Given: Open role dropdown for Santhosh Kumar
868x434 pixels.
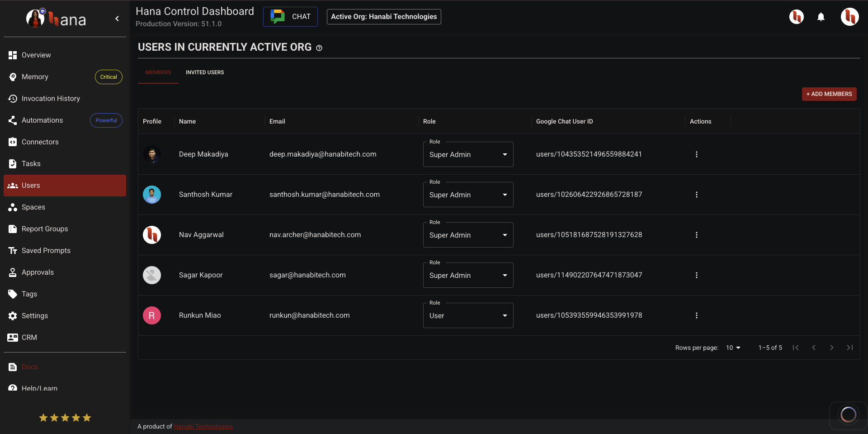Looking at the screenshot, I should [468, 195].
